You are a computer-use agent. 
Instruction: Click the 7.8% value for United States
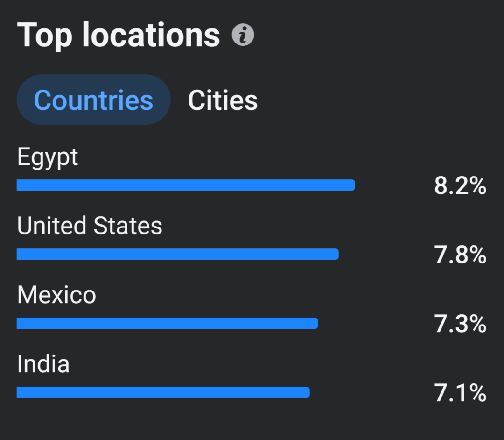tap(460, 255)
